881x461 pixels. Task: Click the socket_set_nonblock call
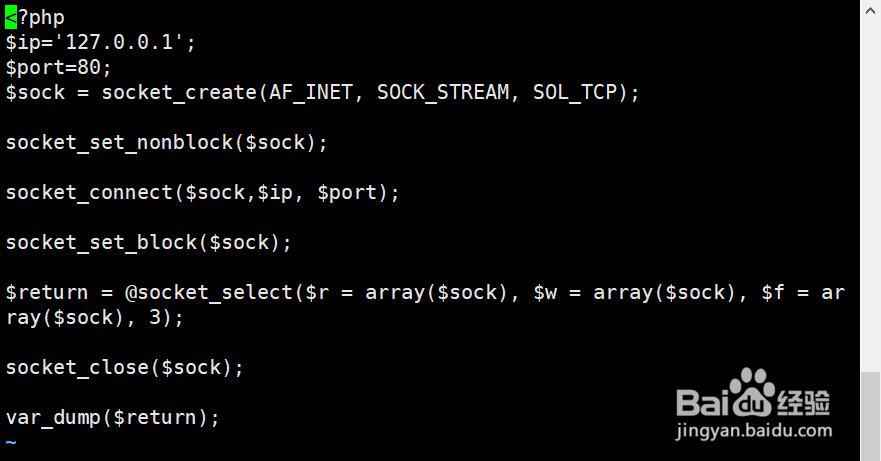click(x=166, y=143)
